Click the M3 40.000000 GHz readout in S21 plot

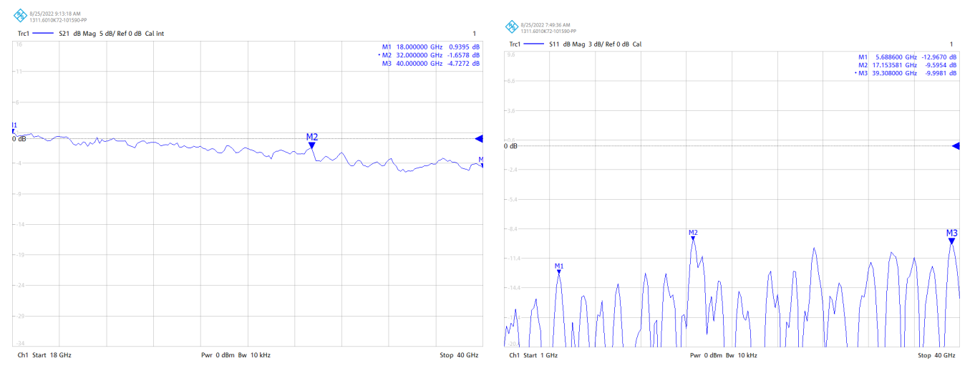click(430, 64)
